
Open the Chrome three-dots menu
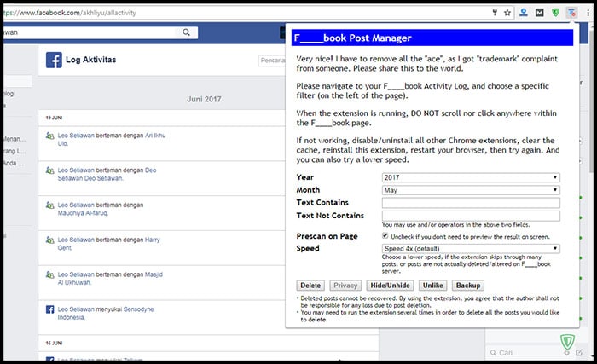(x=588, y=14)
